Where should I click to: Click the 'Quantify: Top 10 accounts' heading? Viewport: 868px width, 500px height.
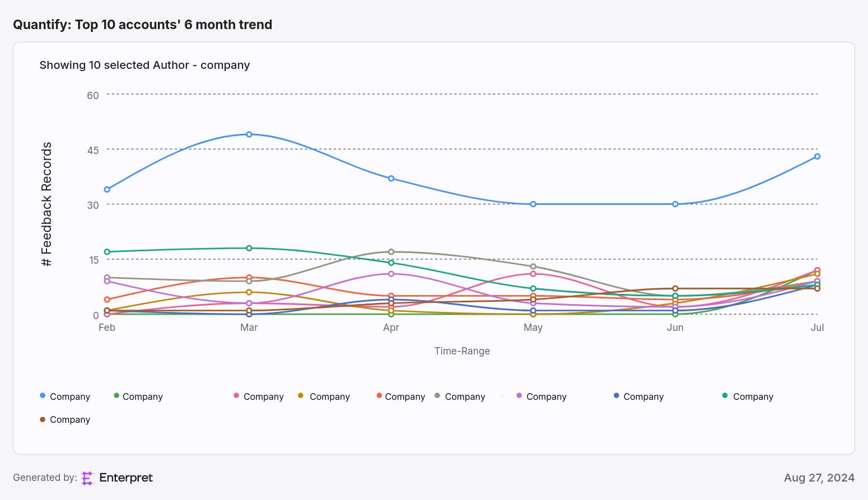coord(143,25)
